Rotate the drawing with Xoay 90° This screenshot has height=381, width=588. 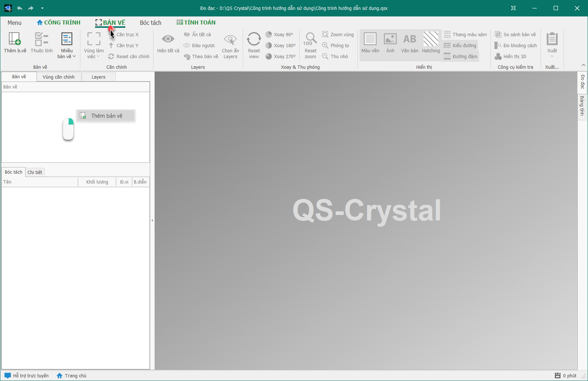[280, 34]
